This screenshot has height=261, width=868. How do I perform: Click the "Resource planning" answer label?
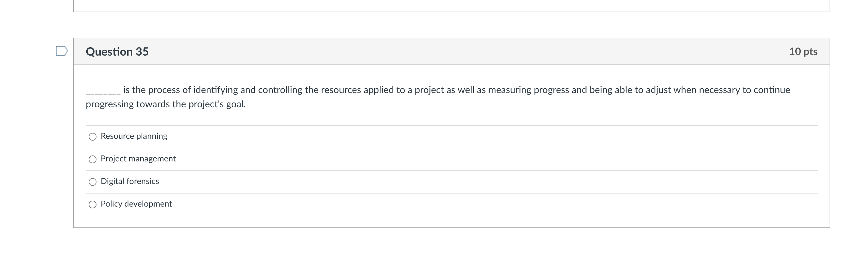pyautogui.click(x=134, y=136)
